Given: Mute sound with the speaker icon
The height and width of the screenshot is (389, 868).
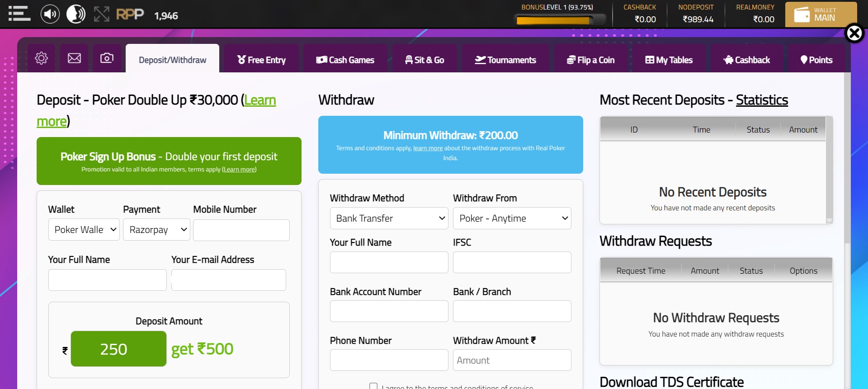Looking at the screenshot, I should [x=50, y=14].
